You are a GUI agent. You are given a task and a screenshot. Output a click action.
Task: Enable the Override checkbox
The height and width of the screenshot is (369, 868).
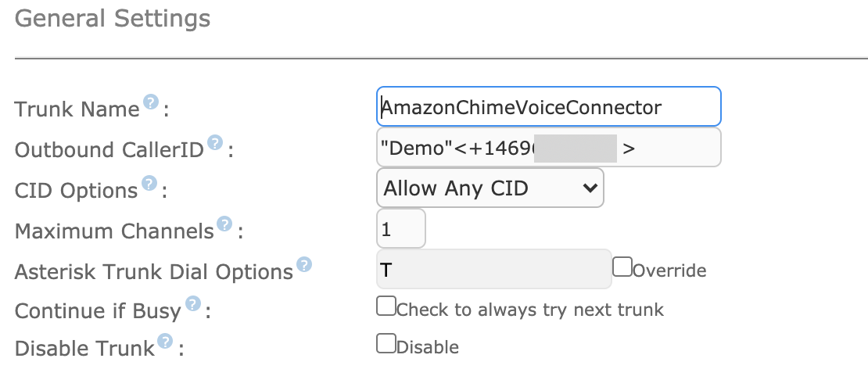click(622, 267)
